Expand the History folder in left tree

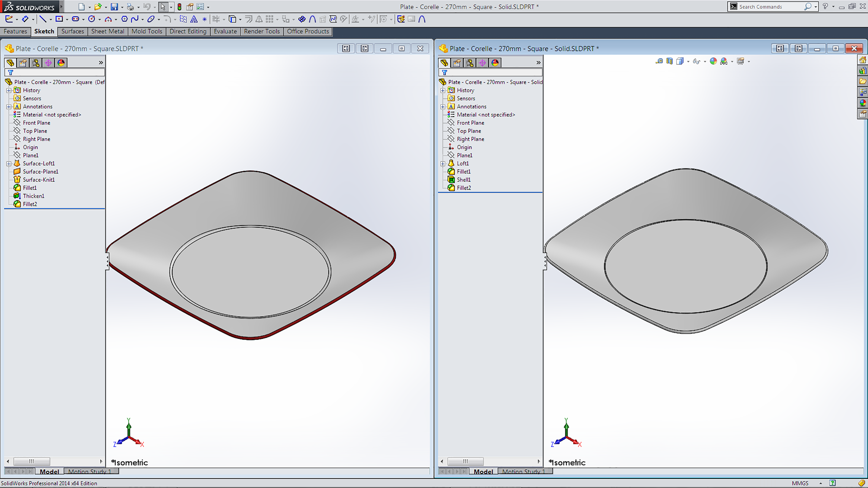click(9, 90)
